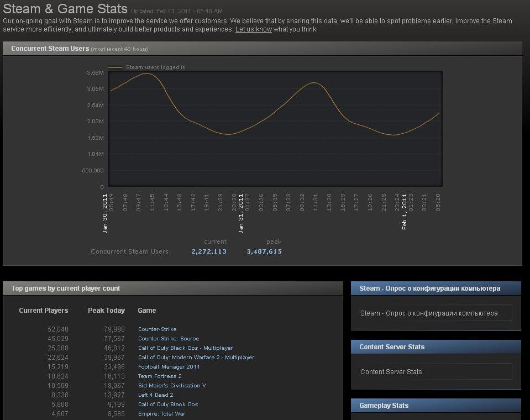Open the Counter-Strike: Source game link
530x420 pixels.
[169, 339]
